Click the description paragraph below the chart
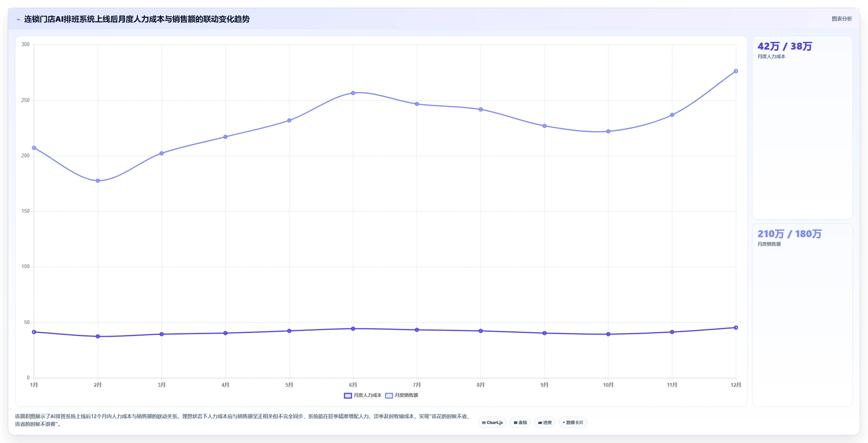Viewport: 868px width, 443px height. click(242, 420)
